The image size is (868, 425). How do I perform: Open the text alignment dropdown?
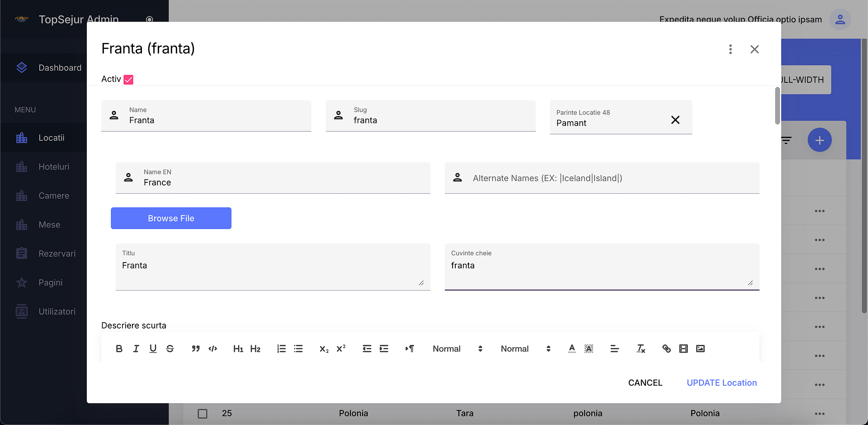614,349
